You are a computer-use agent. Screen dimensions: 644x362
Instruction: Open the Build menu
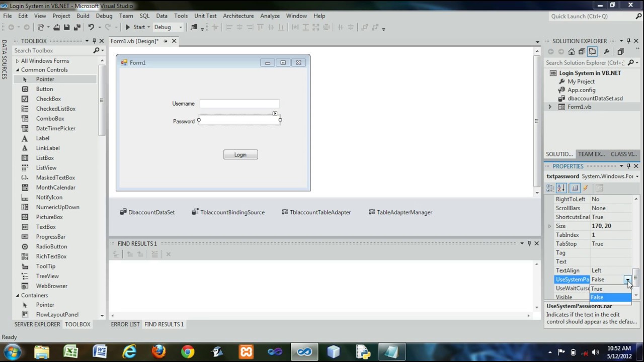(83, 16)
